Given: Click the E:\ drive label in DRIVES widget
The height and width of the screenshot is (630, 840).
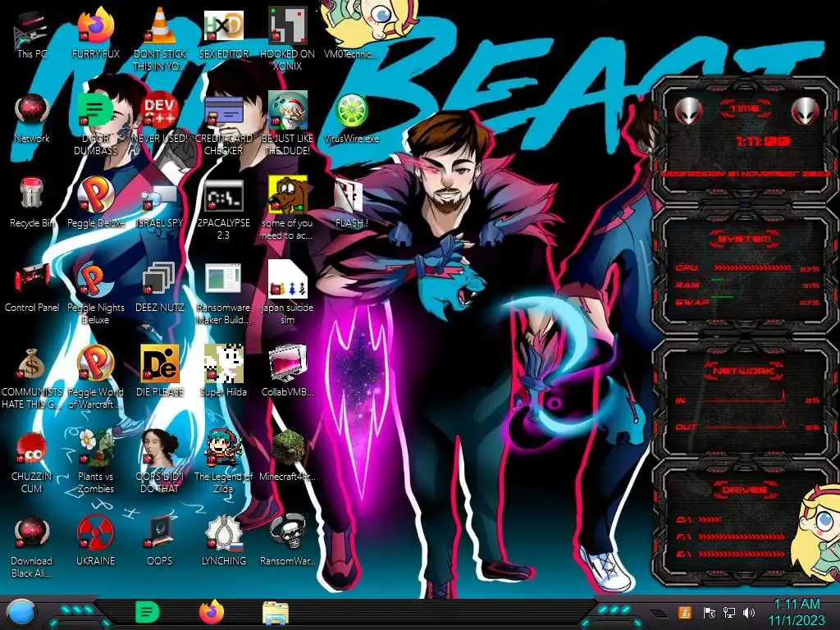Looking at the screenshot, I should [x=683, y=554].
